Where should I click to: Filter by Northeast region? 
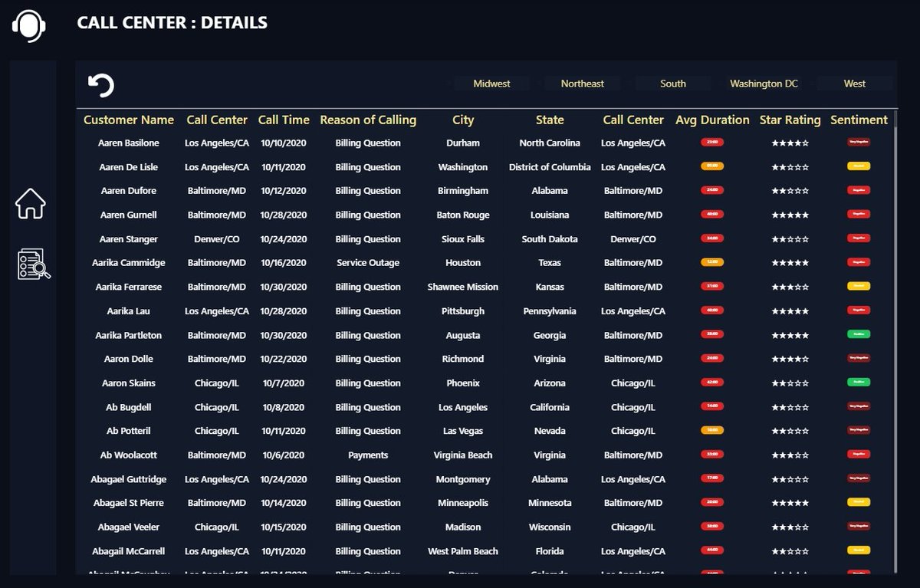tap(582, 84)
